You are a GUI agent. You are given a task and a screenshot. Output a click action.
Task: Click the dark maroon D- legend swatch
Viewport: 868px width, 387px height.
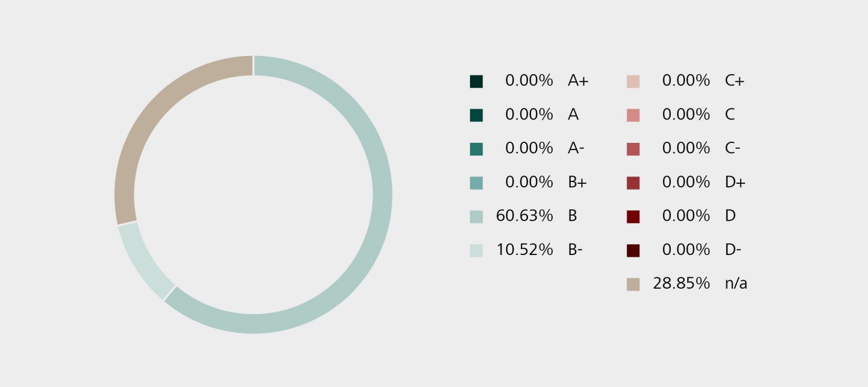633,250
